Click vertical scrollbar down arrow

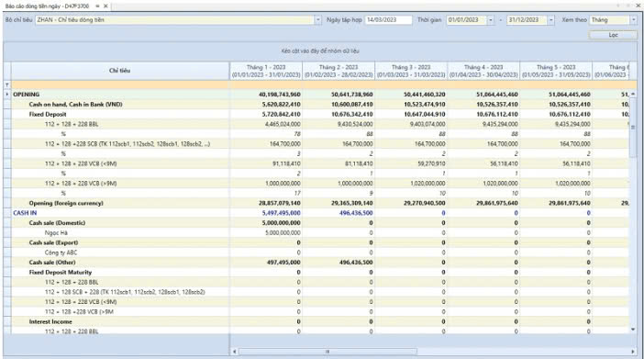[x=633, y=330]
